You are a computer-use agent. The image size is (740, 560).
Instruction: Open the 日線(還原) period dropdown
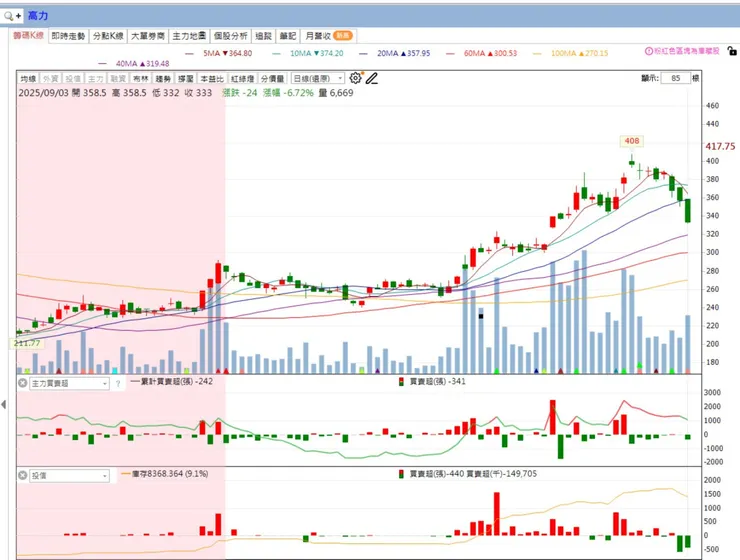coord(318,78)
